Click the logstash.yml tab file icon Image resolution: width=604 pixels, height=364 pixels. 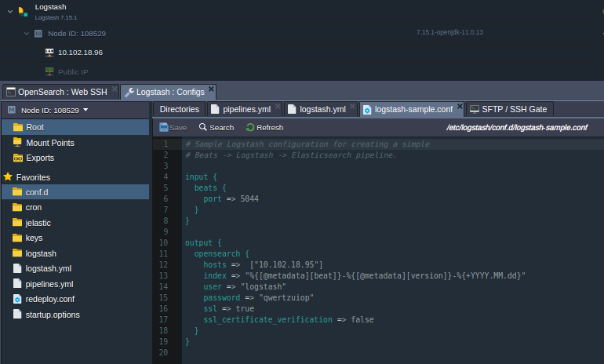pyautogui.click(x=292, y=109)
